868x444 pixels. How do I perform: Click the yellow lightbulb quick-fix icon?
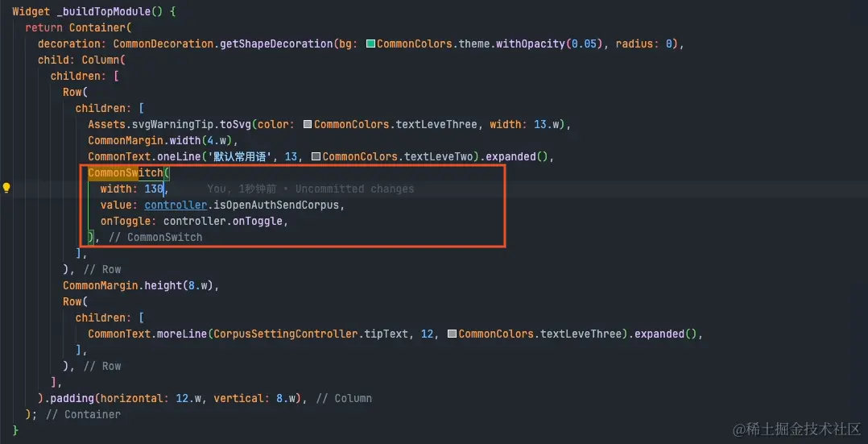6,188
